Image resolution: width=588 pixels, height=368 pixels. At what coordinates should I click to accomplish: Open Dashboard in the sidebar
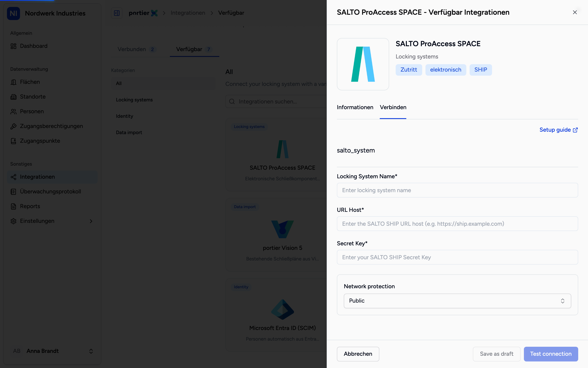[x=52, y=46]
